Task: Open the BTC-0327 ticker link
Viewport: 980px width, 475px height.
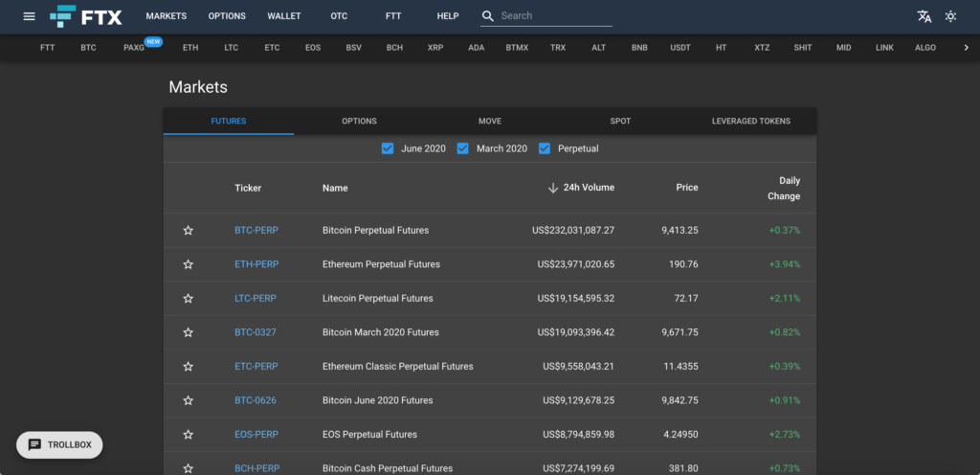Action: coord(255,332)
